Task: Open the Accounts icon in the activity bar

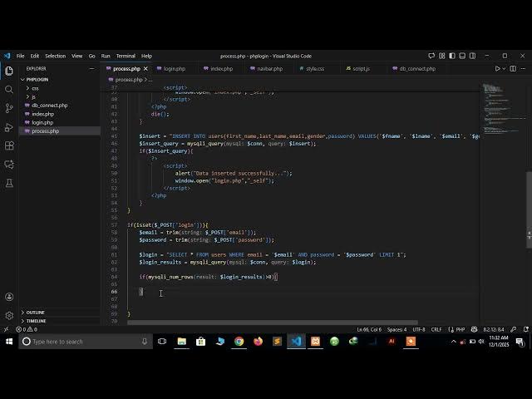Action: click(x=9, y=297)
